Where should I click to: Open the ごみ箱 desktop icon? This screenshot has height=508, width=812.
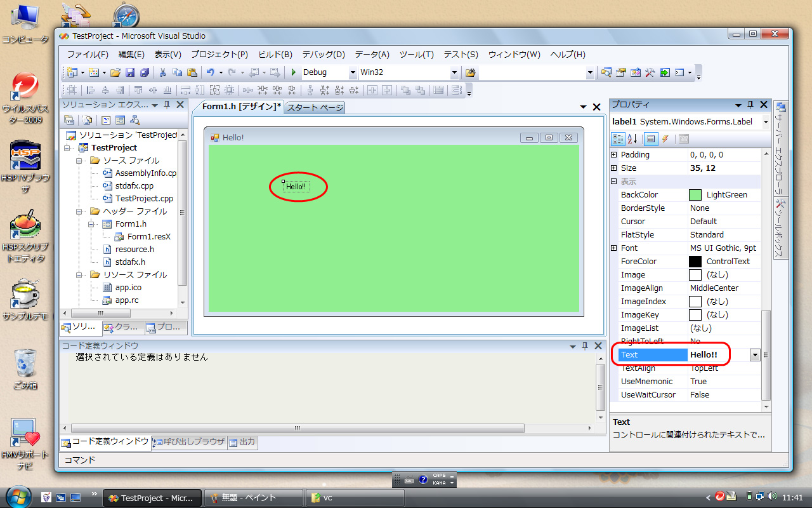(x=26, y=368)
